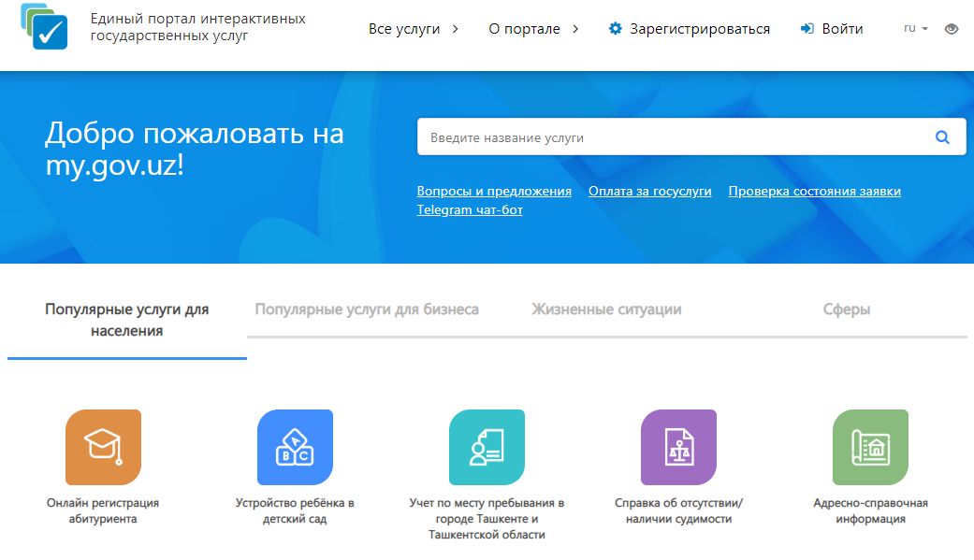Click the Войти login link

click(x=842, y=29)
